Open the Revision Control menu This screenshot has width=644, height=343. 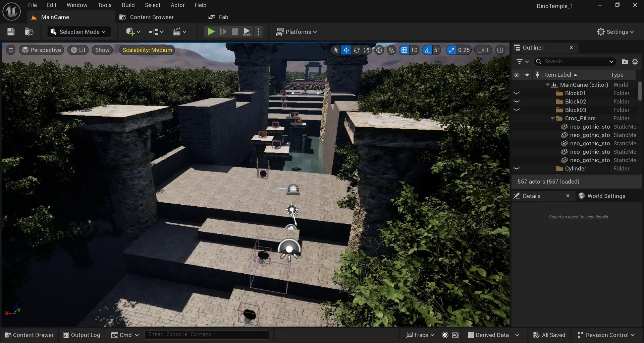coord(606,335)
